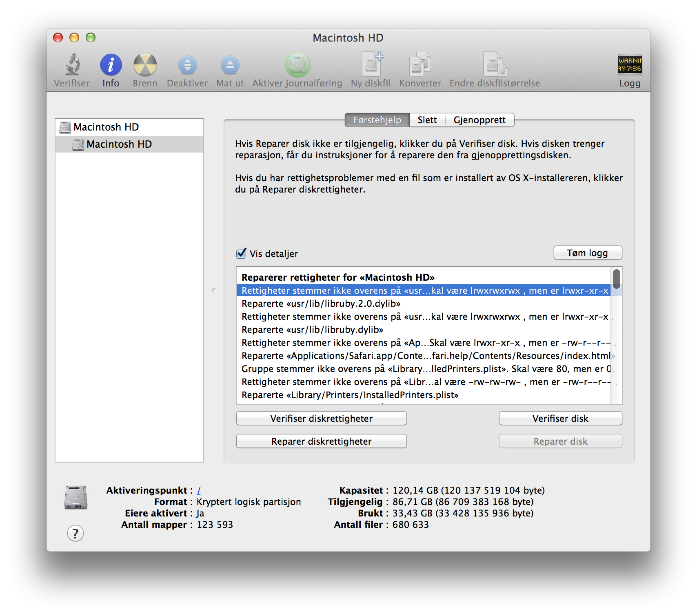Open the Info toolbar icon
Image resolution: width=697 pixels, height=616 pixels.
click(x=111, y=64)
